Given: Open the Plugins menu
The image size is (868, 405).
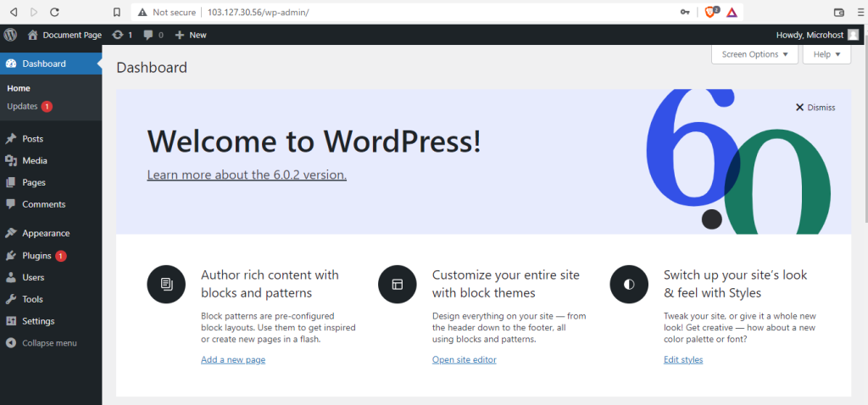Looking at the screenshot, I should 51,256.
